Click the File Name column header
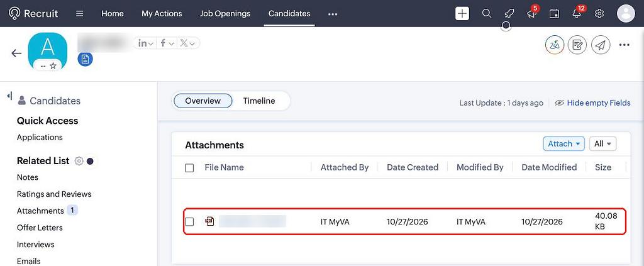This screenshot has width=644, height=266. tap(225, 167)
